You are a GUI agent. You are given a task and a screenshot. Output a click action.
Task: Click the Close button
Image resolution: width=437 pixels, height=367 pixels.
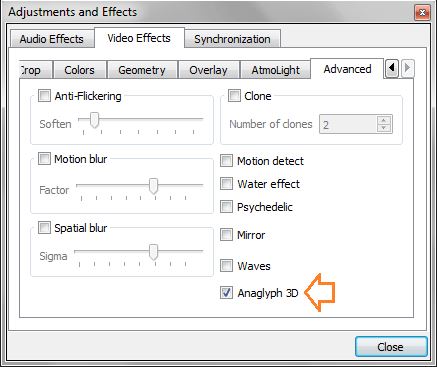tap(391, 347)
